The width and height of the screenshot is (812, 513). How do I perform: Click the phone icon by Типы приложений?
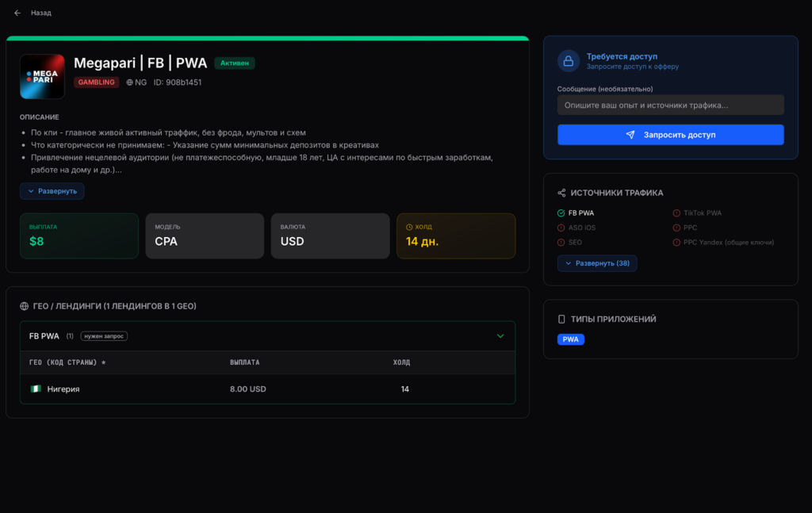pyautogui.click(x=561, y=319)
